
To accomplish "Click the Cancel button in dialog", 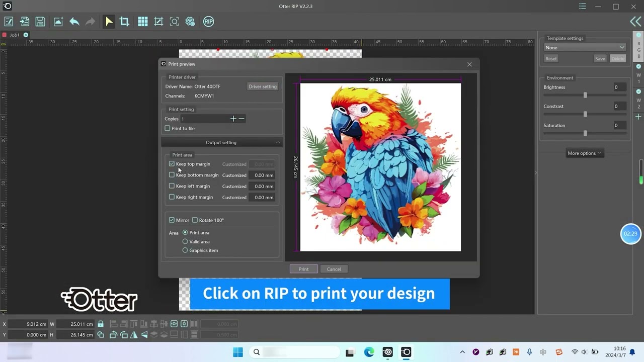I will click(334, 269).
